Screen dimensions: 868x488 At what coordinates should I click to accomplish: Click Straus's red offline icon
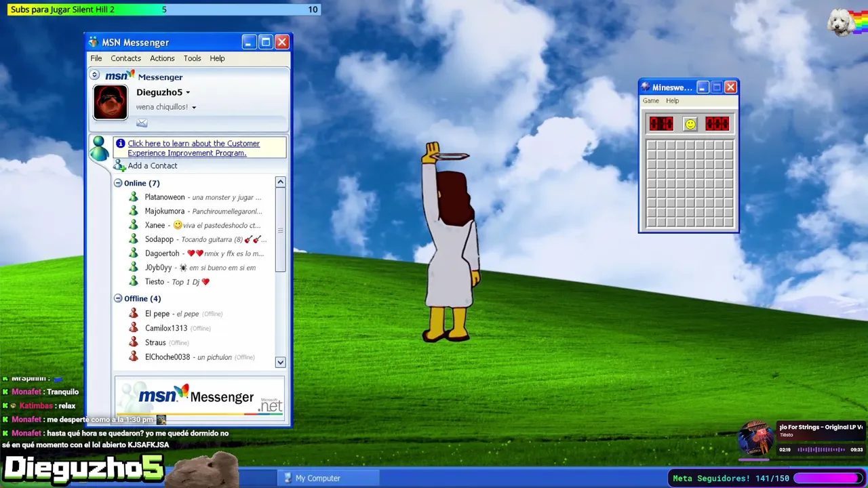(x=134, y=342)
